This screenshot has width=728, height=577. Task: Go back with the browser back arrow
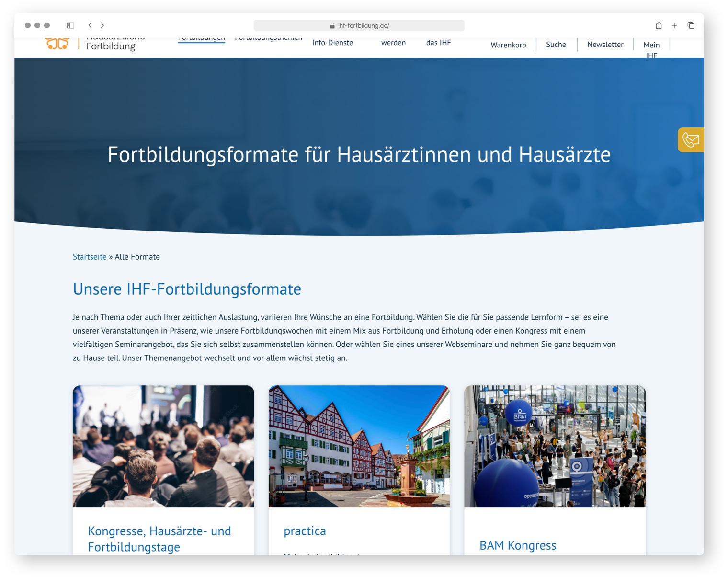click(90, 25)
